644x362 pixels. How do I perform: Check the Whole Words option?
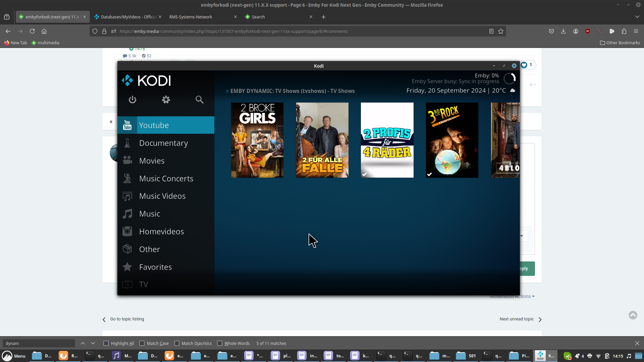(x=220, y=343)
